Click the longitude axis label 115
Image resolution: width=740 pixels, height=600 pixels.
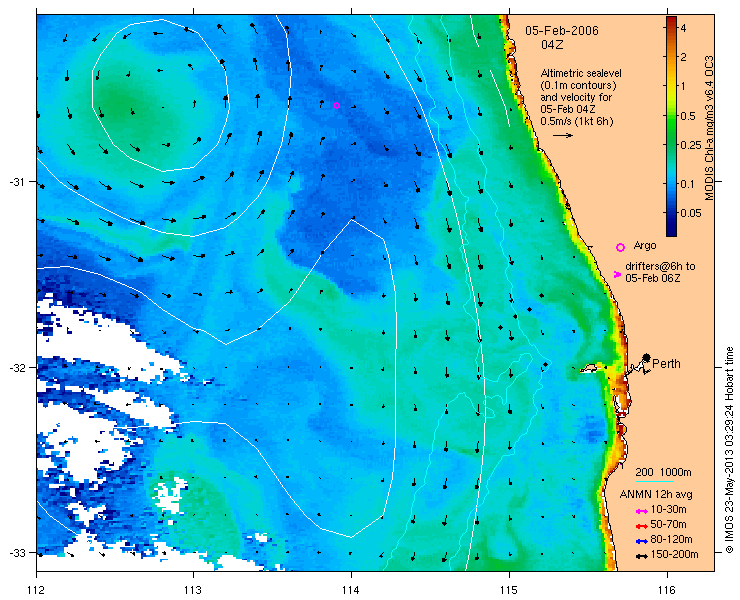point(509,590)
